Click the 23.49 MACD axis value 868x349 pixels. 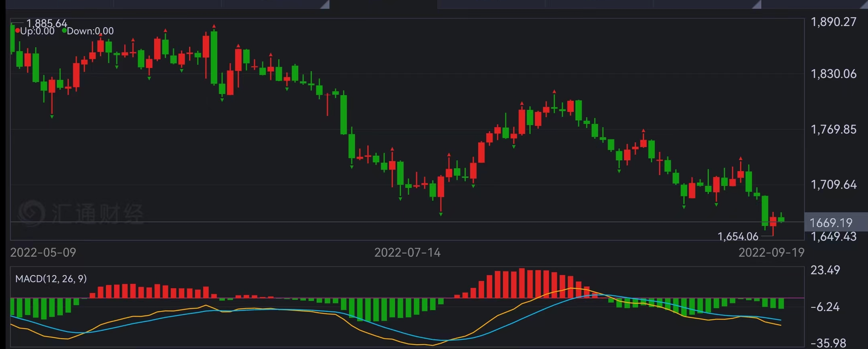825,270
